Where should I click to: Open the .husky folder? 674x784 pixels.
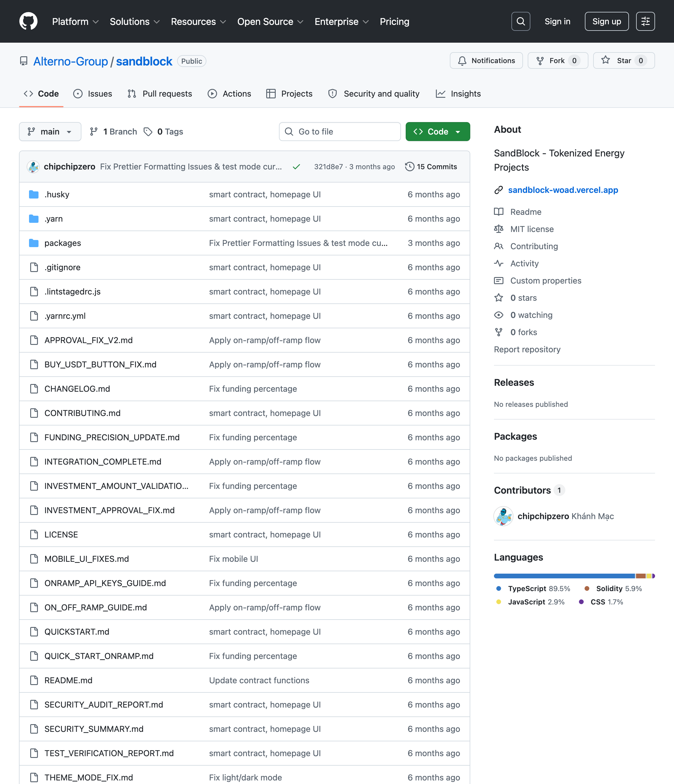[x=57, y=194]
